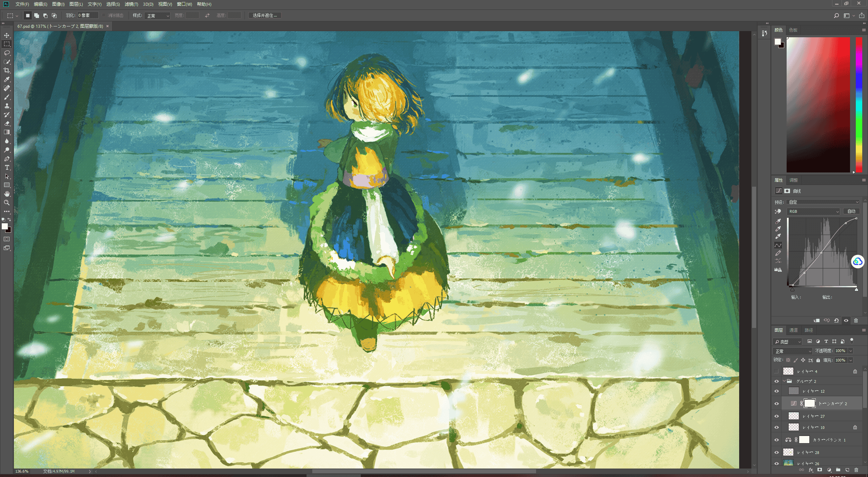Switch to the 调整 tab
Screen dimensions: 868x477
point(793,180)
